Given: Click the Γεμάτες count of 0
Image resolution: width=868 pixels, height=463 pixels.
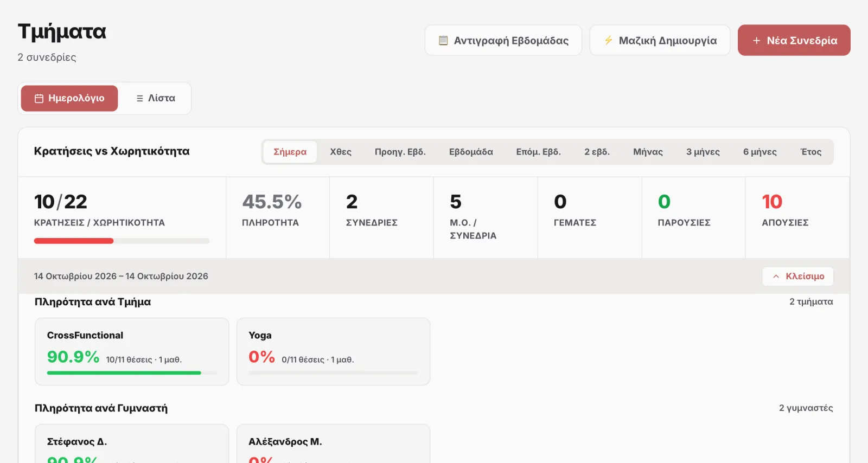Looking at the screenshot, I should pos(560,202).
